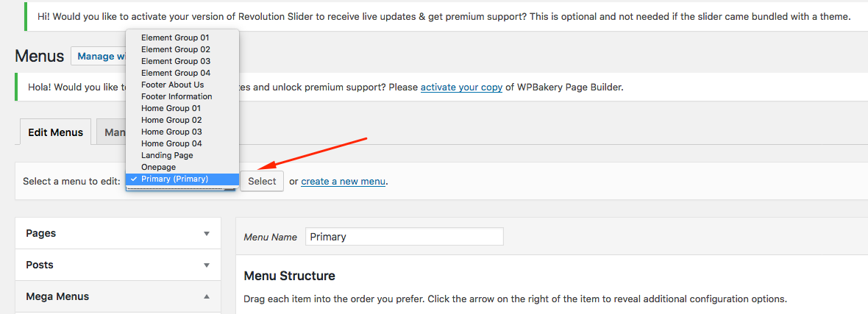Choose Element Group 02 menu option
The width and height of the screenshot is (868, 314).
(x=182, y=49)
